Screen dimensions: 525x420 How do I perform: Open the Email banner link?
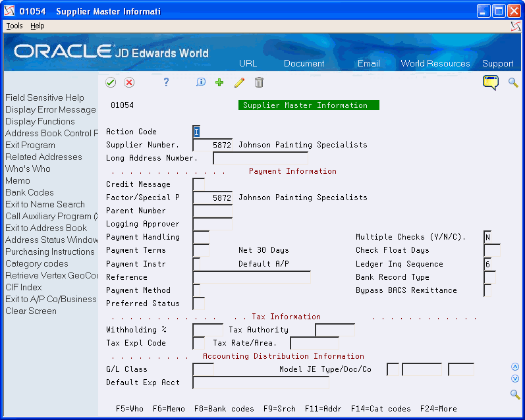point(369,64)
